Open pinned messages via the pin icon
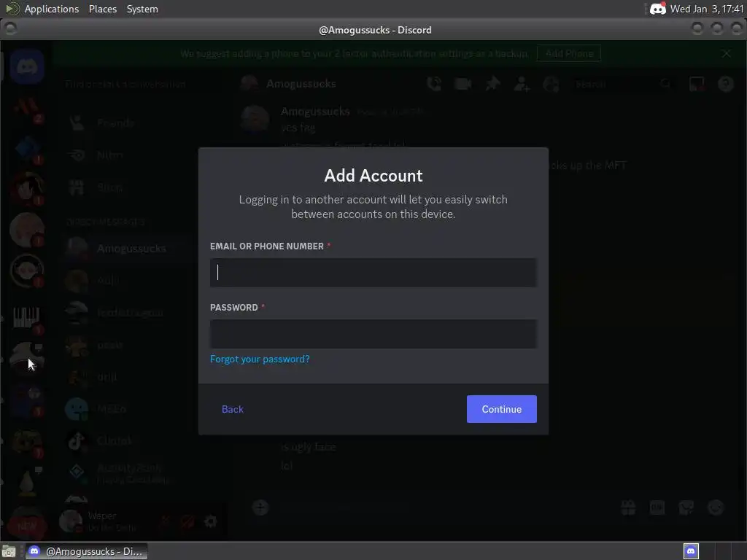The image size is (747, 560). point(492,84)
